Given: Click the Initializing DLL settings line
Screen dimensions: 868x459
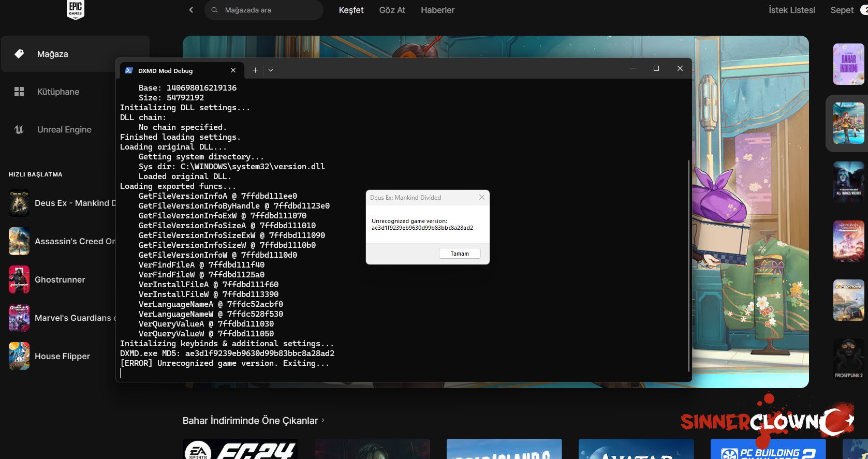Looking at the screenshot, I should [185, 108].
